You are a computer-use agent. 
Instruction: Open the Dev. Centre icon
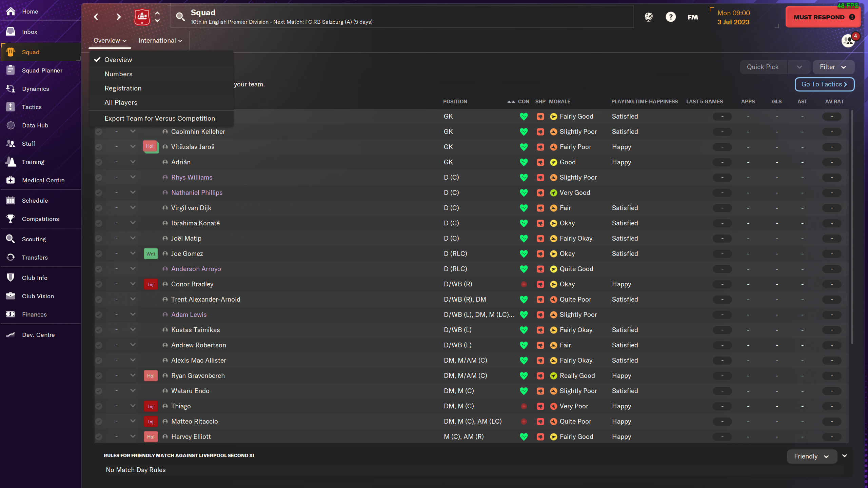click(11, 334)
